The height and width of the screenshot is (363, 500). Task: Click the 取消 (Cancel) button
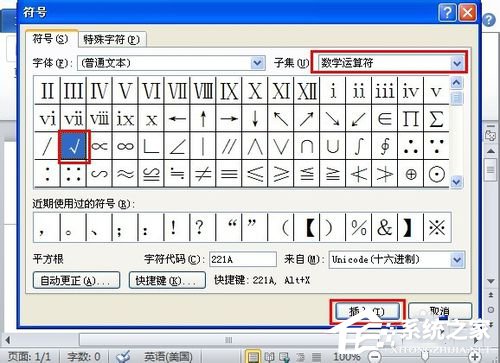coord(440,311)
